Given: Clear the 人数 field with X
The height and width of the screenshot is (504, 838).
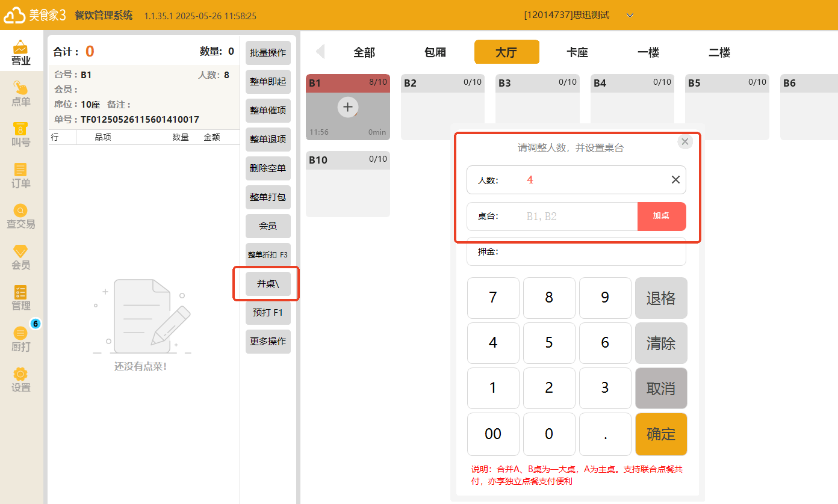Looking at the screenshot, I should pyautogui.click(x=675, y=180).
